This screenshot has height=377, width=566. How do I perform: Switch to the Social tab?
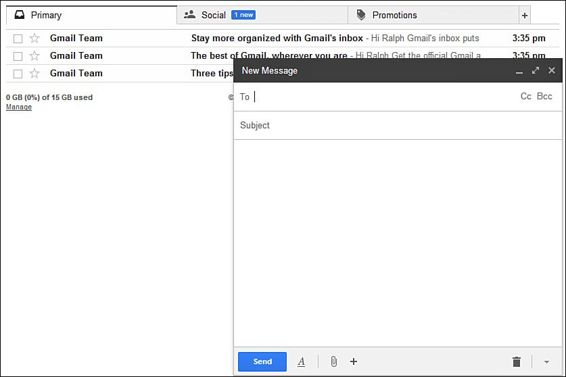coord(262,15)
